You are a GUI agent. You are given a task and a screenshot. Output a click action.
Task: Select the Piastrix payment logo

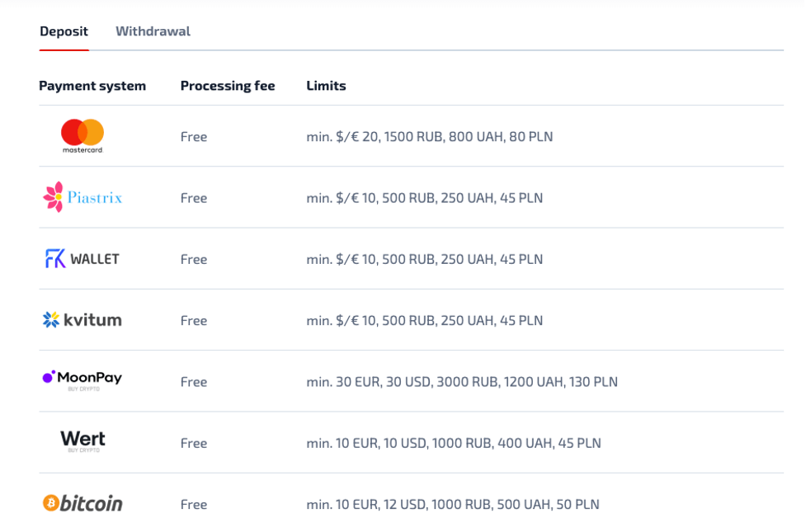tap(82, 198)
